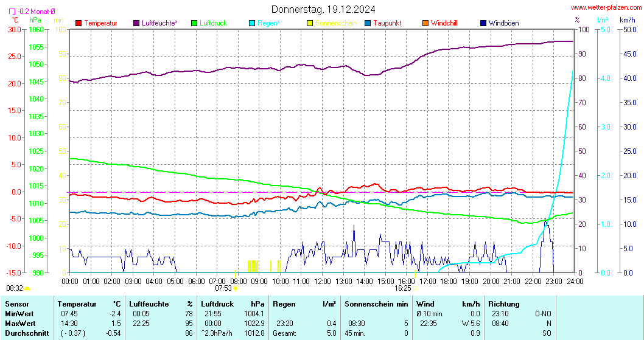Click the Sonnenschein legend label

pyautogui.click(x=337, y=23)
